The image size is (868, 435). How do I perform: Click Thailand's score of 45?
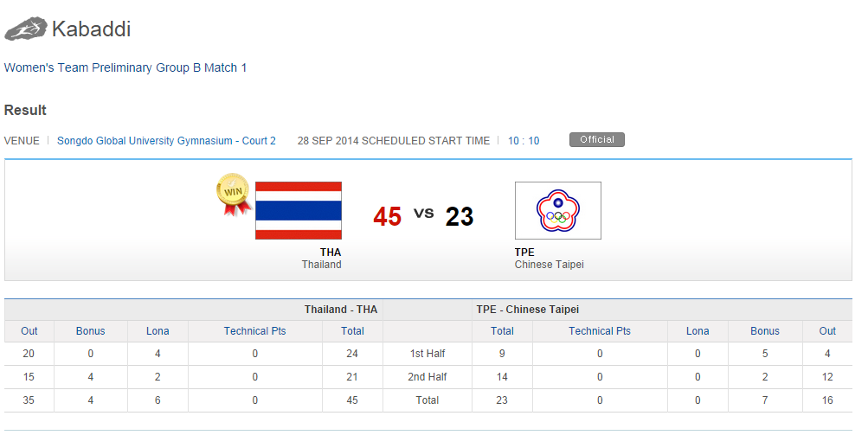(387, 216)
